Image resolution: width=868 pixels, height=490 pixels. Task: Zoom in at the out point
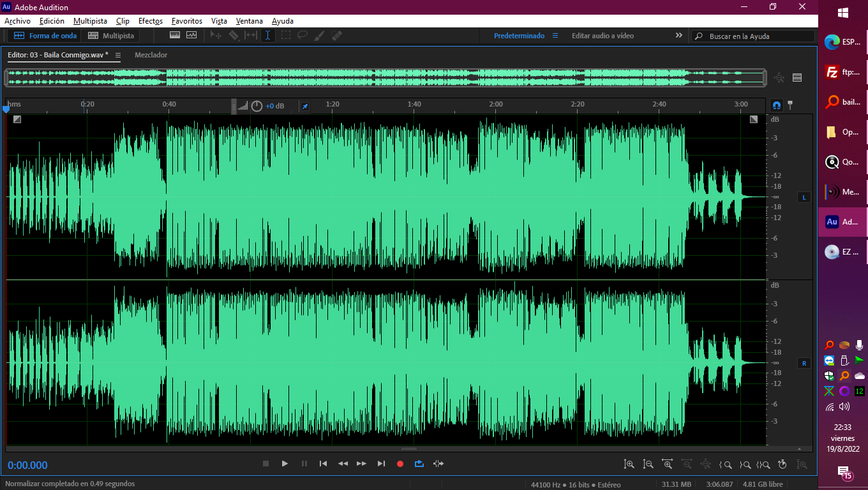point(744,464)
